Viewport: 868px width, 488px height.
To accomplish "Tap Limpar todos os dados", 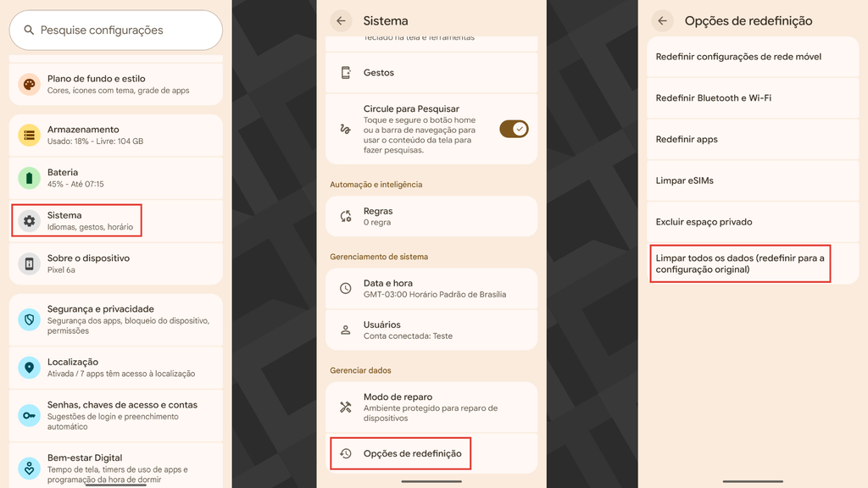I will 740,263.
